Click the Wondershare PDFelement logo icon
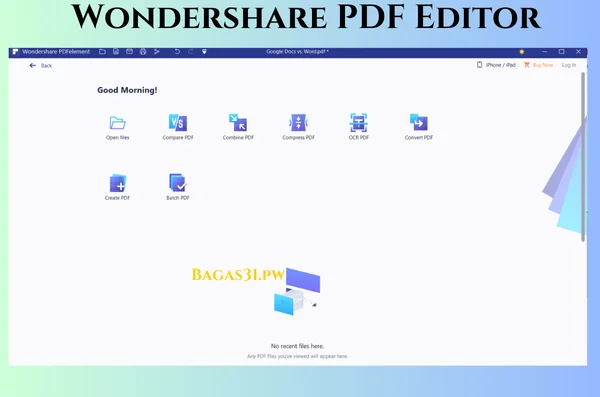Viewport: 600px width, 397px height. (15, 52)
